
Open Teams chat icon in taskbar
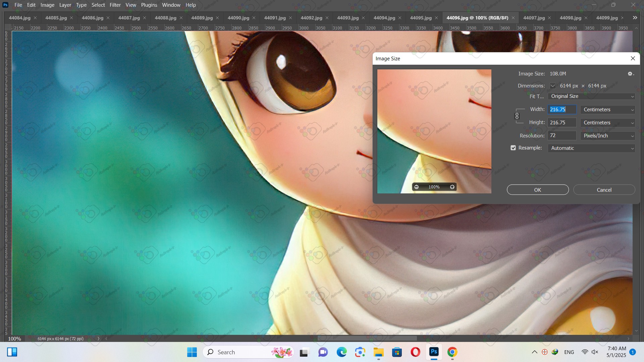pos(323,352)
